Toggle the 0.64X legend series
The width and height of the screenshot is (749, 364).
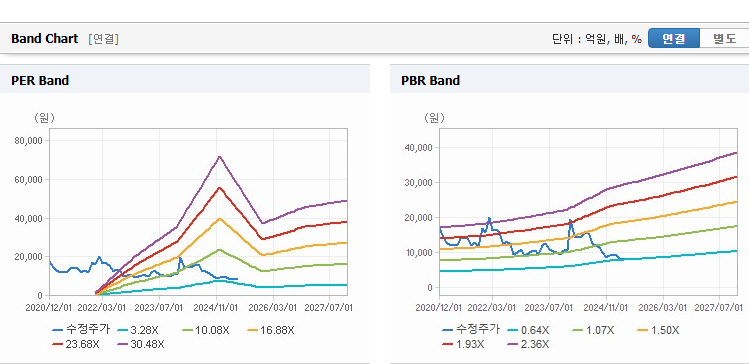(x=528, y=330)
